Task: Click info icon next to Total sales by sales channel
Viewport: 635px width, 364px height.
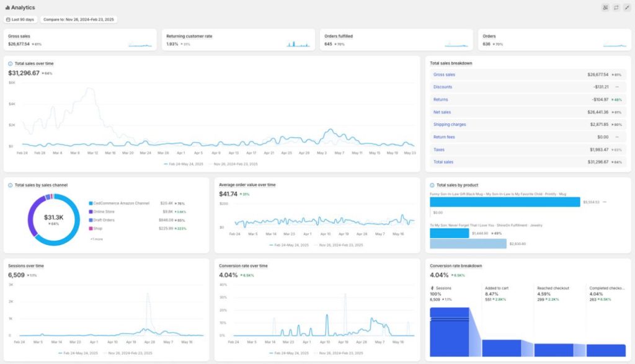Action: [x=10, y=185]
